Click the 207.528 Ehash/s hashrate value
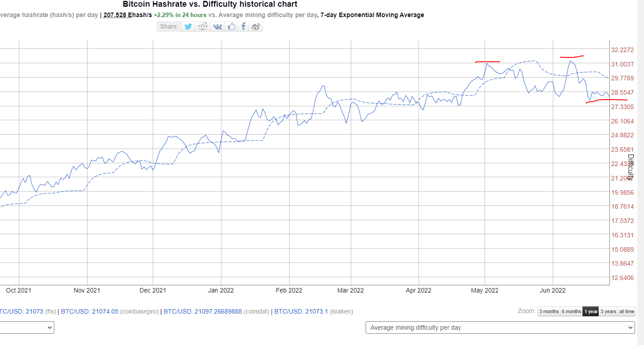Image resolution: width=644 pixels, height=345 pixels. coord(128,15)
